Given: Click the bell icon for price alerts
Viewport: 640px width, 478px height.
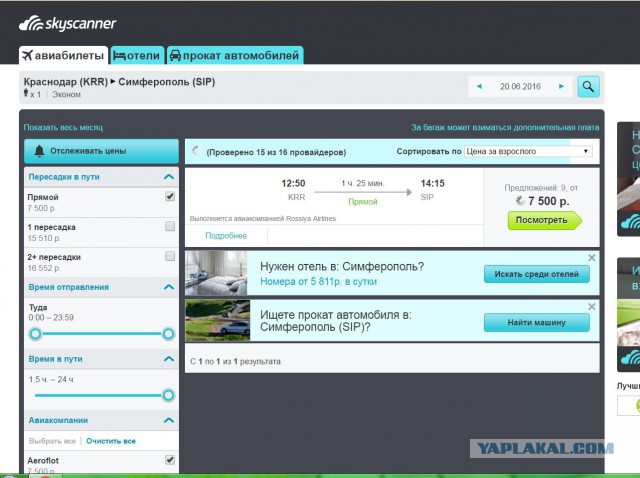Looking at the screenshot, I should (x=39, y=151).
